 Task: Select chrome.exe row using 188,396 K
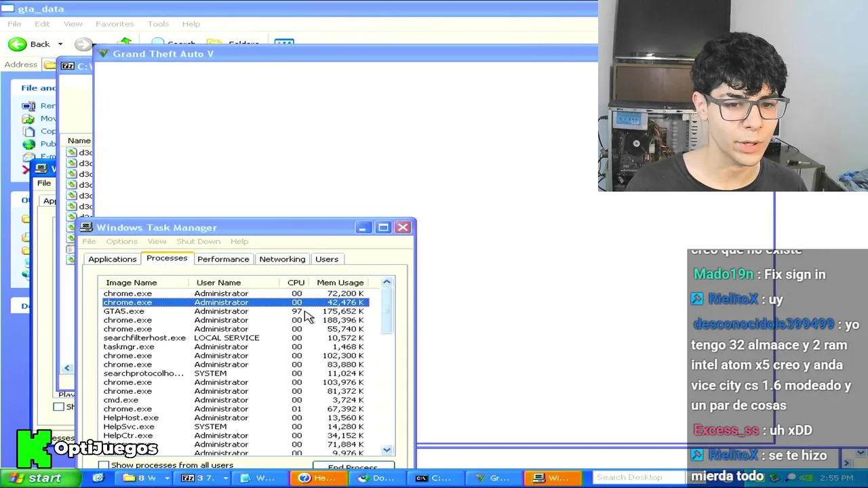pyautogui.click(x=234, y=320)
